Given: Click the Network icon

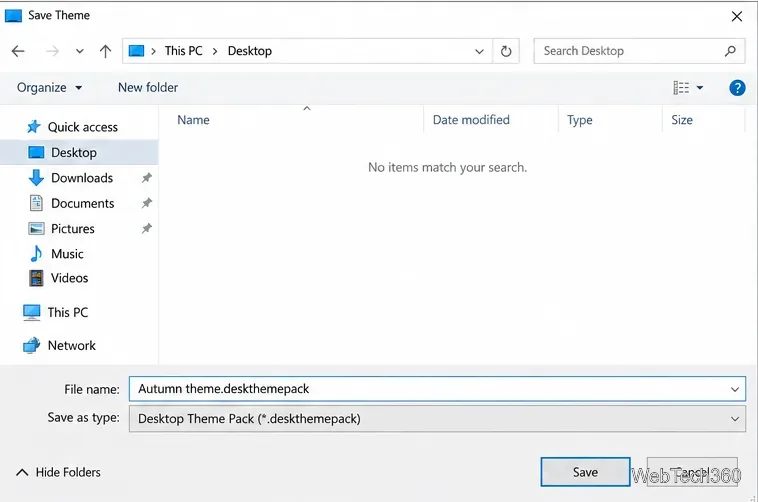Looking at the screenshot, I should pos(32,345).
